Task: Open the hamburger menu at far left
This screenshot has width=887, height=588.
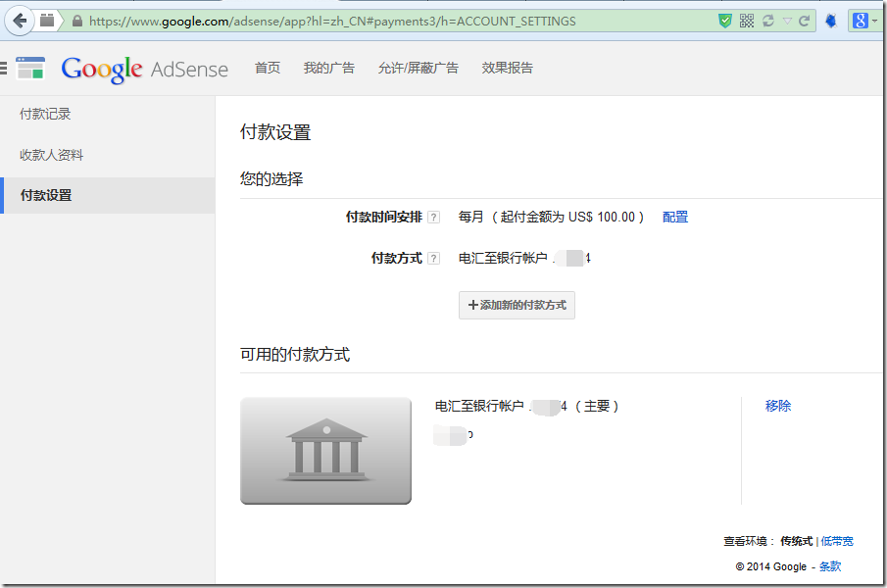Action: (x=3, y=69)
